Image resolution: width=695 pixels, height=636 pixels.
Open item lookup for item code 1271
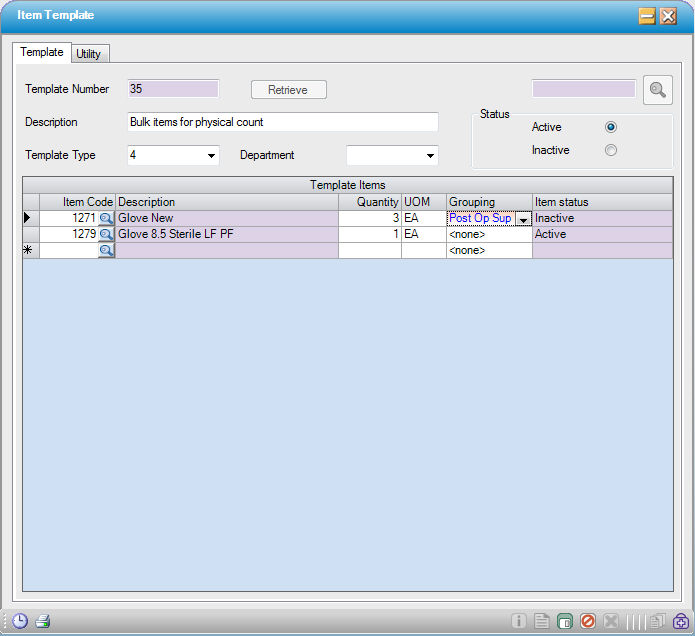(106, 218)
